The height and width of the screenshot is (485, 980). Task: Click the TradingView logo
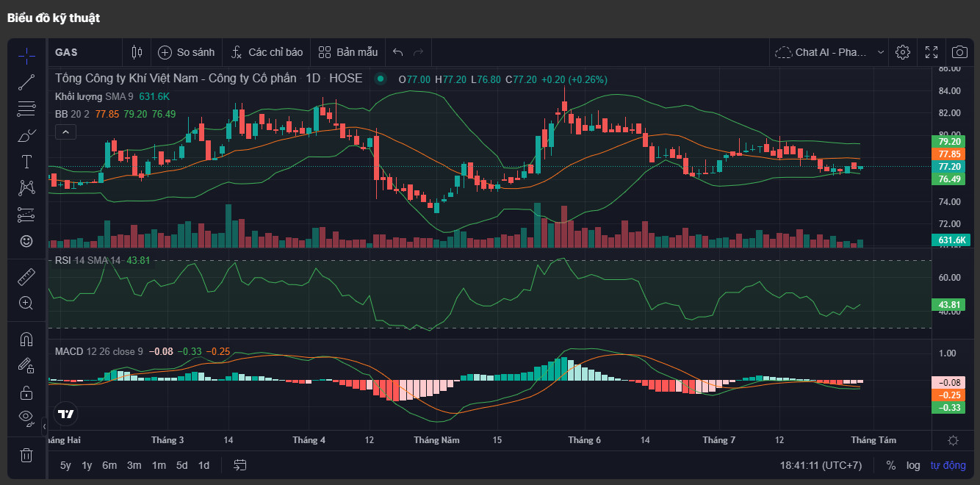[x=66, y=414]
